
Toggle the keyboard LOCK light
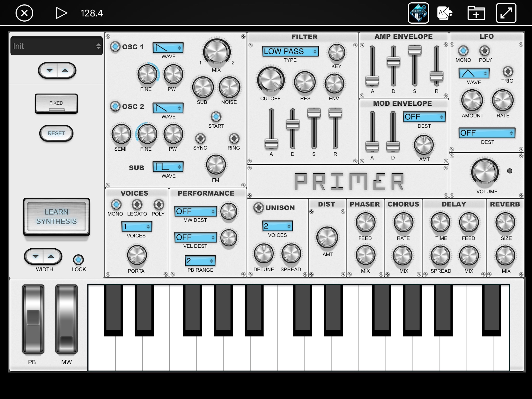pyautogui.click(x=78, y=260)
